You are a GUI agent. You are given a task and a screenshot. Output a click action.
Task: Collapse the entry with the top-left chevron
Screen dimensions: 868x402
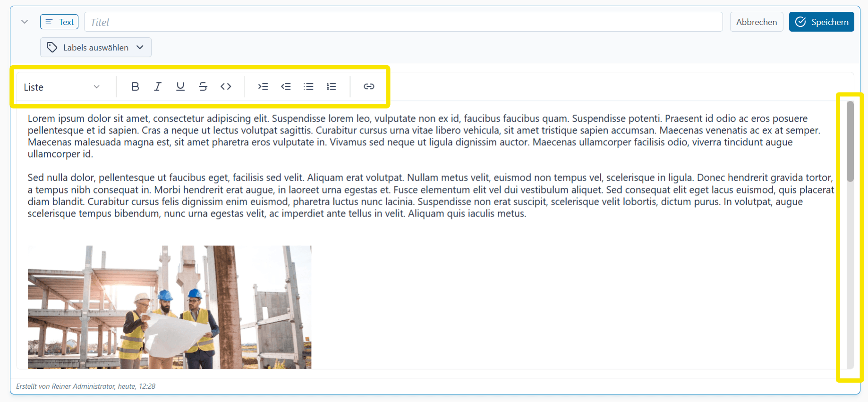click(x=25, y=22)
